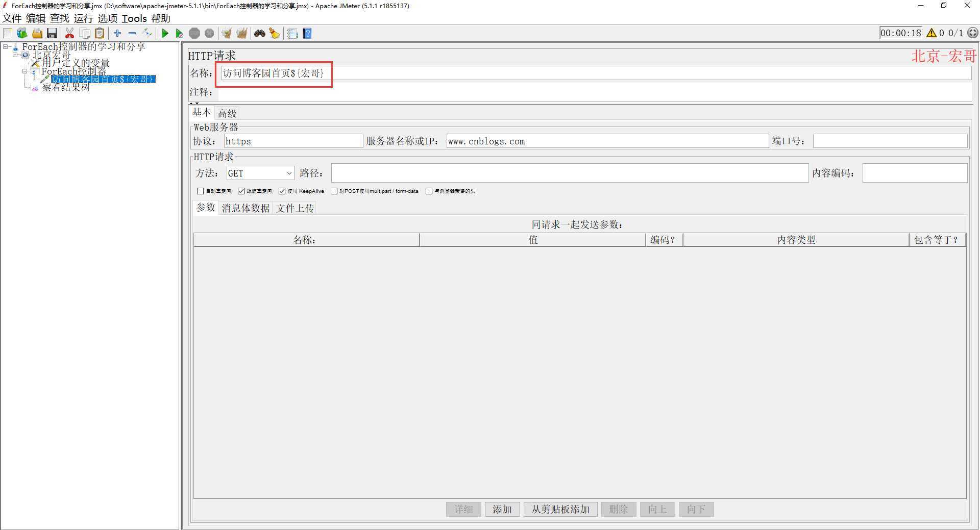Start the test with green play icon
Screen dimensions: 980x530
pyautogui.click(x=165, y=34)
